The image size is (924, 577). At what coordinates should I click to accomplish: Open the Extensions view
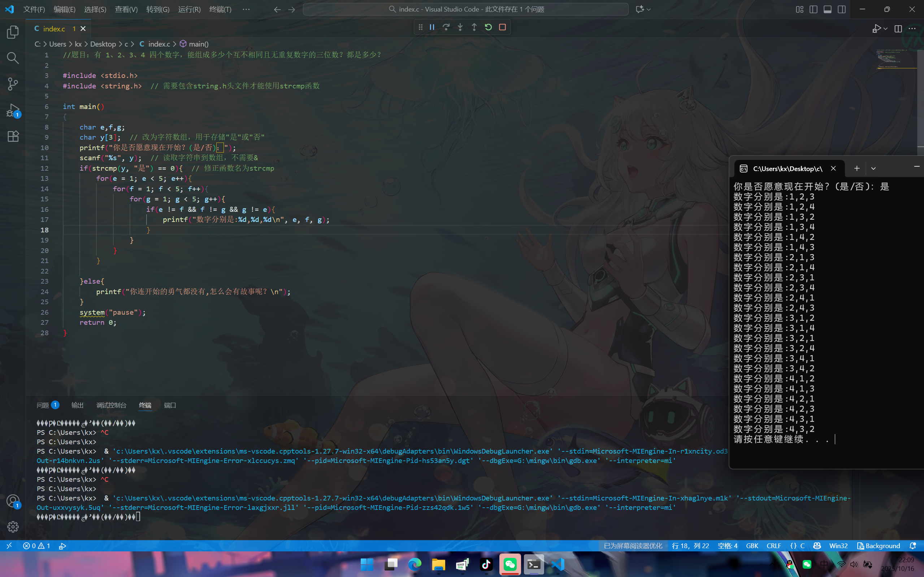13,136
